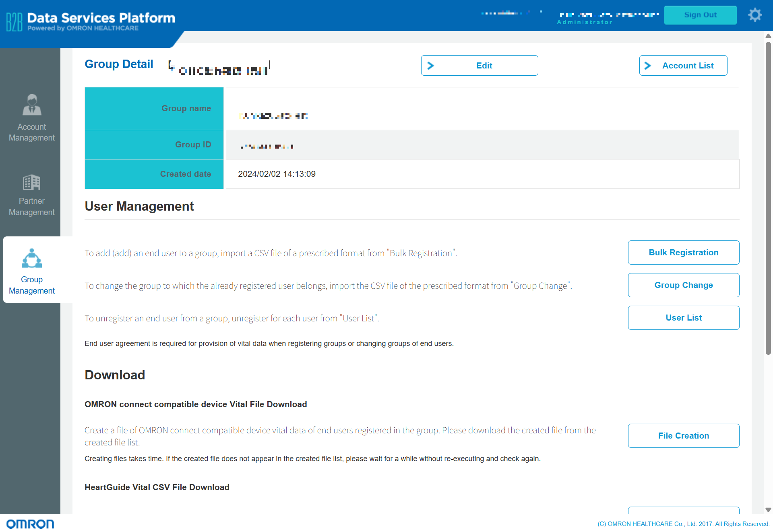Click the scrollbar down arrow

pyautogui.click(x=768, y=510)
